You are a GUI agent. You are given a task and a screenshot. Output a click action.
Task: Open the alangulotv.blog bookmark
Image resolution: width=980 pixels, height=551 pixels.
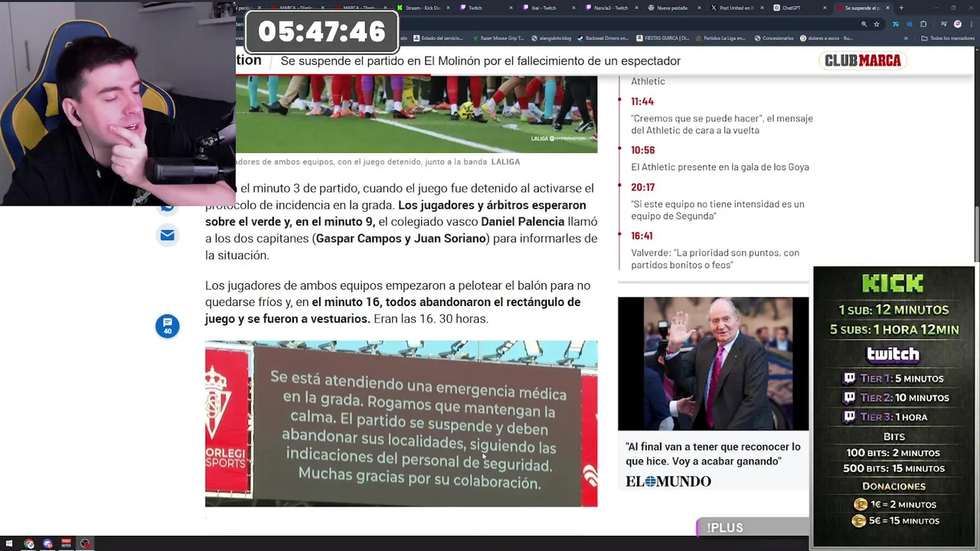tap(551, 38)
